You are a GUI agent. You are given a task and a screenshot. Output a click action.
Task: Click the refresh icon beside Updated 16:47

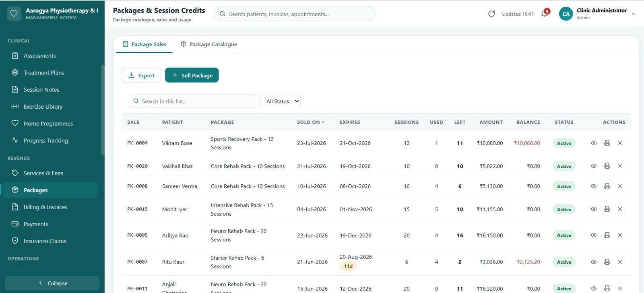point(491,14)
